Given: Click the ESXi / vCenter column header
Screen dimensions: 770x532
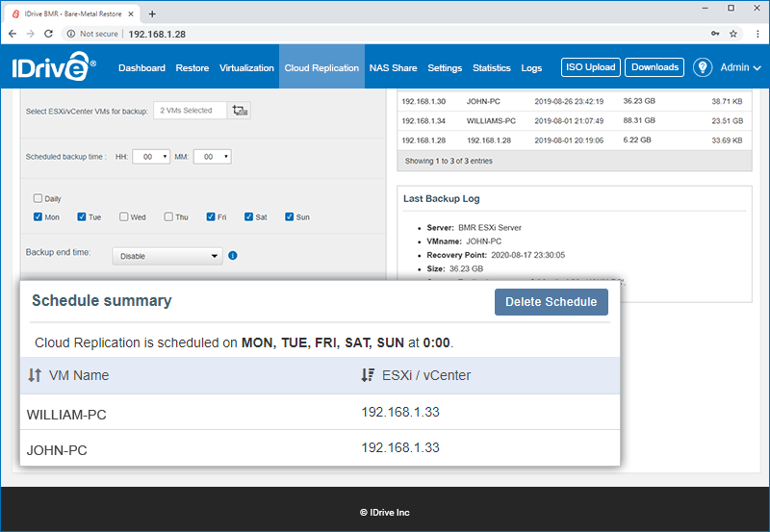Looking at the screenshot, I should [x=426, y=375].
